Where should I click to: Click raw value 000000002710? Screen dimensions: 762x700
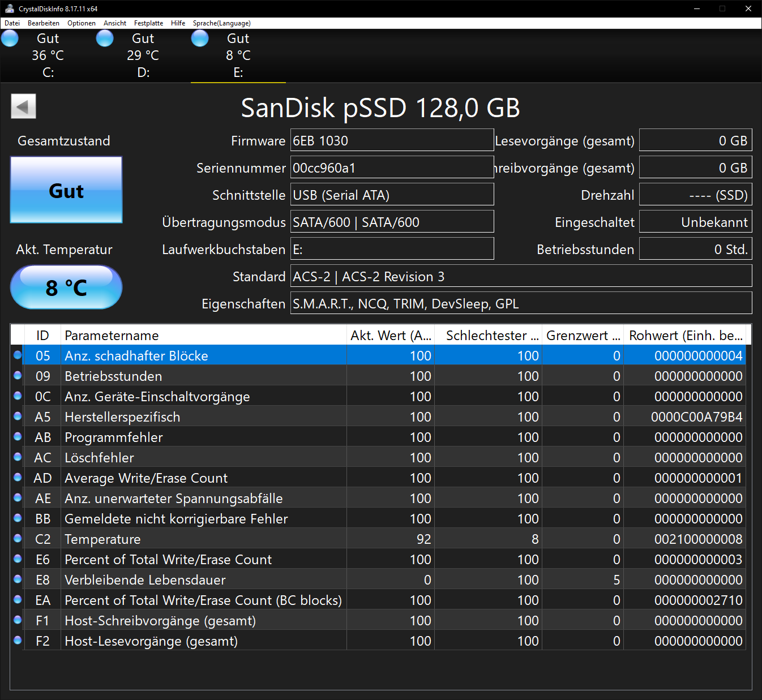(698, 600)
